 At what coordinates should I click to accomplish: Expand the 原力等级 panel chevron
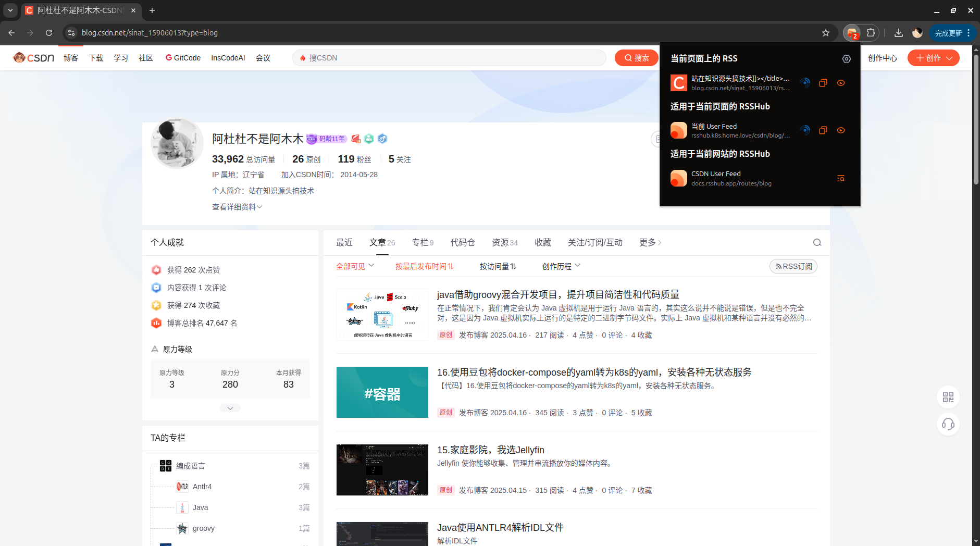pos(230,408)
